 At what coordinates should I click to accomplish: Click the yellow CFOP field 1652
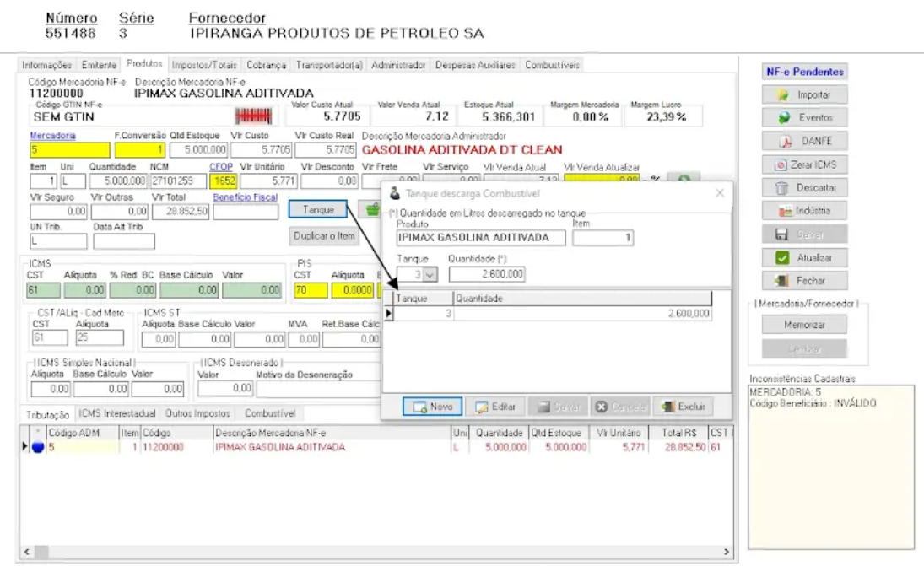click(x=224, y=181)
